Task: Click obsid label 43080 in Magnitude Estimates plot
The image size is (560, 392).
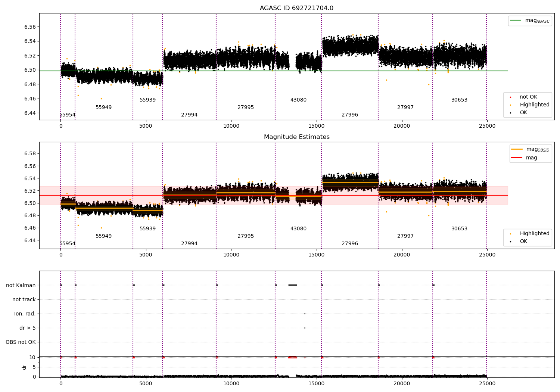Action: [x=298, y=229]
